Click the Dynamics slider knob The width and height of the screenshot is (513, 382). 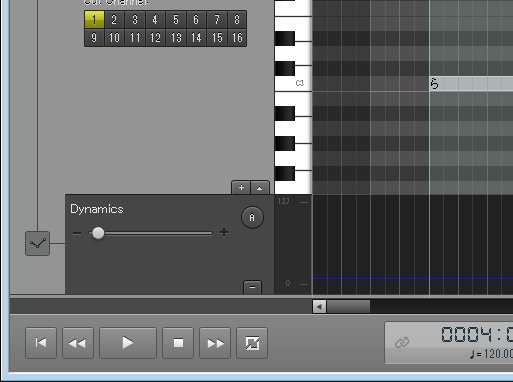point(98,233)
